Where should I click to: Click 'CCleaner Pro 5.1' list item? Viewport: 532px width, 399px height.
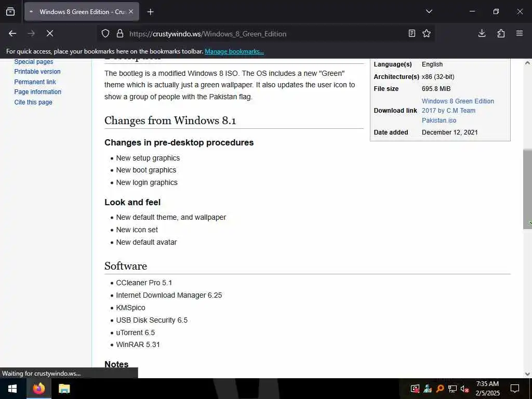[x=144, y=283]
